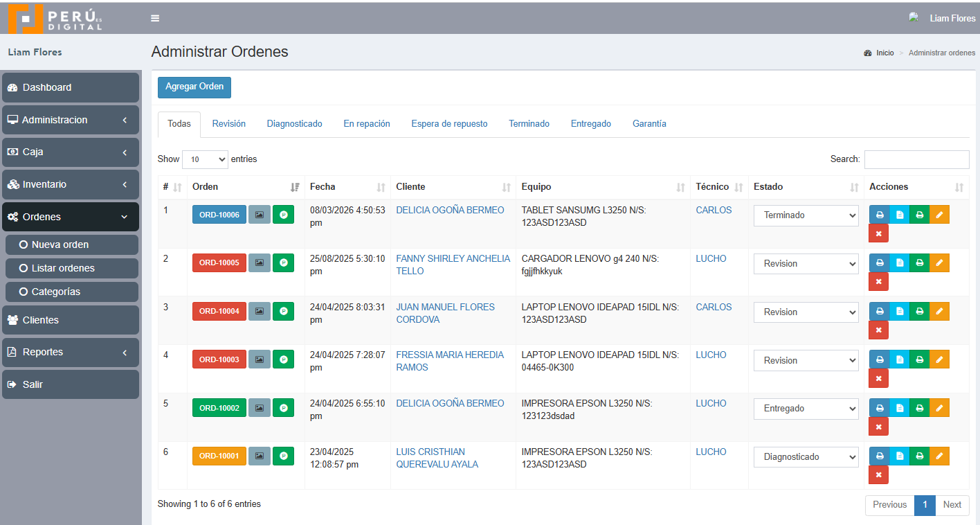Collapse the Ordenes sidebar menu
The height and width of the screenshot is (525, 980).
(71, 217)
